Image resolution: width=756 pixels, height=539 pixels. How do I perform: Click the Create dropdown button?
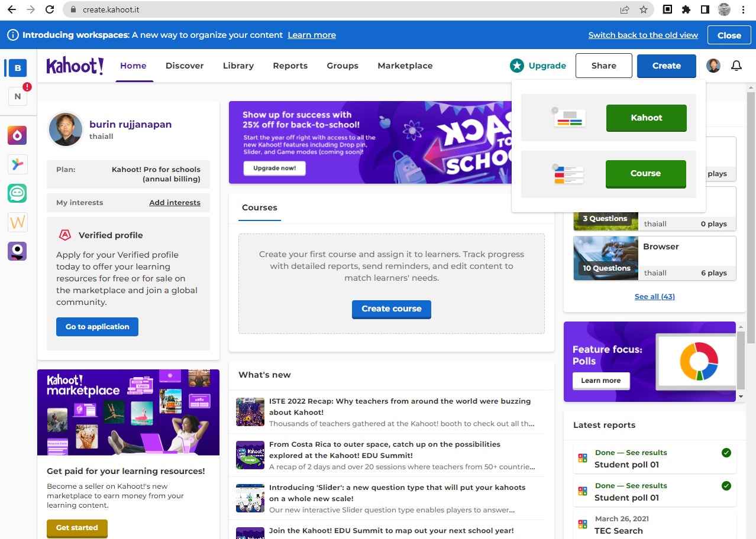point(666,66)
